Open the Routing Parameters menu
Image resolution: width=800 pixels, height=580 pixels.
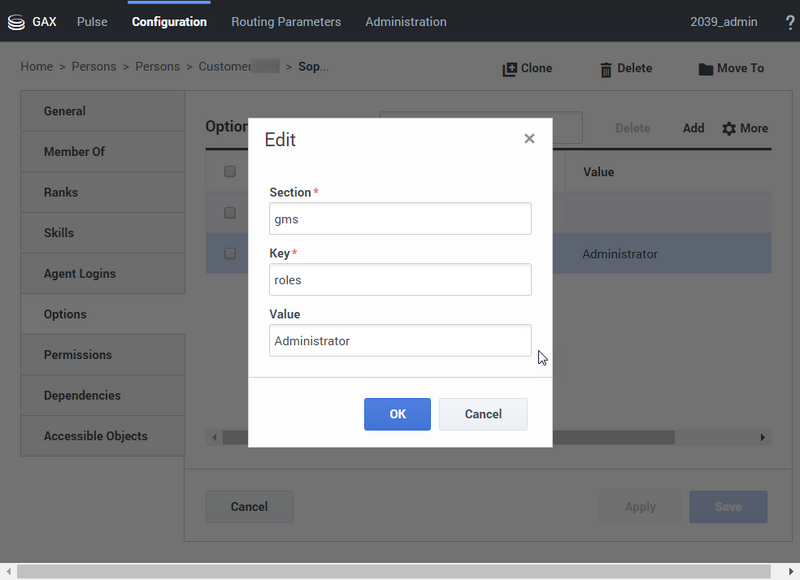point(286,22)
